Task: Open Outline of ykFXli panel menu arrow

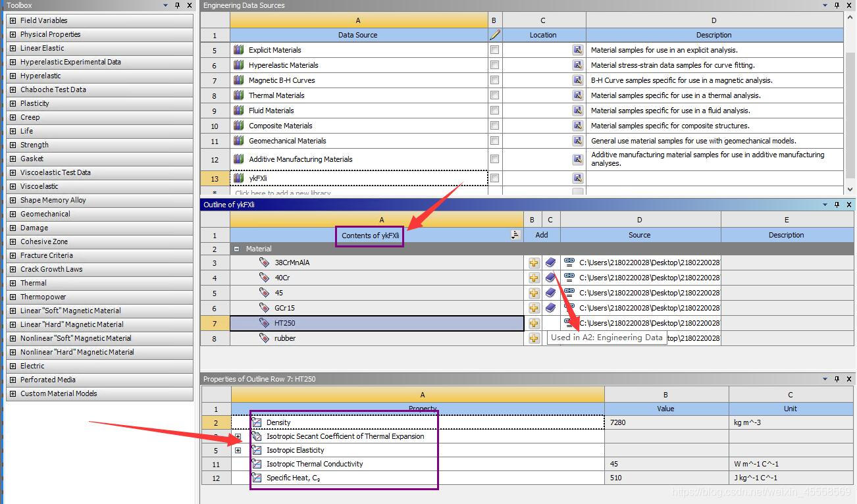Action: [x=825, y=205]
